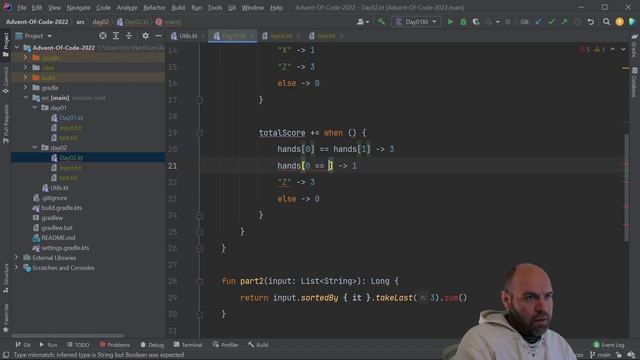Open the Analyze menu

tap(127, 7)
